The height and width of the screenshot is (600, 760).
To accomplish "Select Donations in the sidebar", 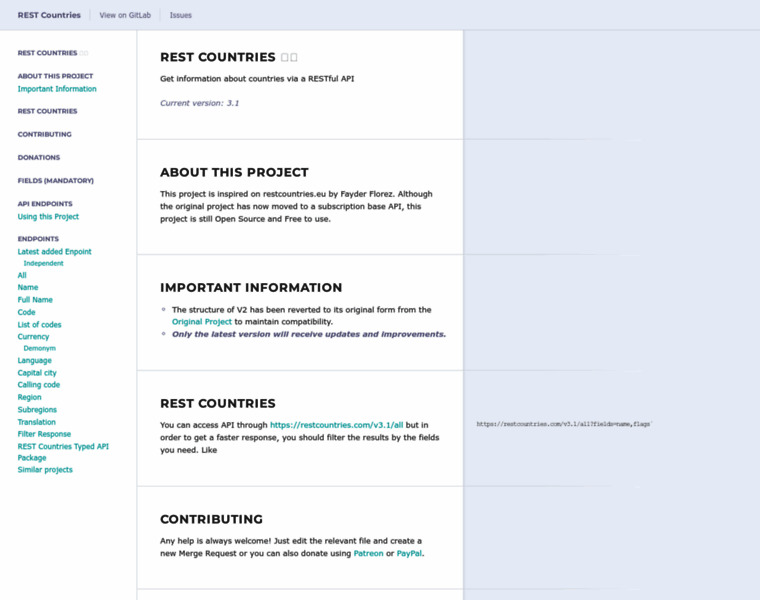I will (x=39, y=158).
